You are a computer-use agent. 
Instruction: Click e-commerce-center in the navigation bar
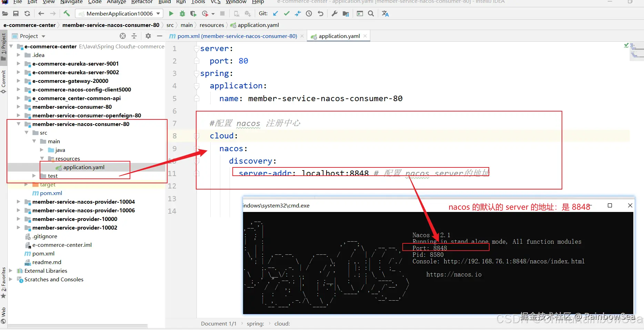[x=29, y=25]
